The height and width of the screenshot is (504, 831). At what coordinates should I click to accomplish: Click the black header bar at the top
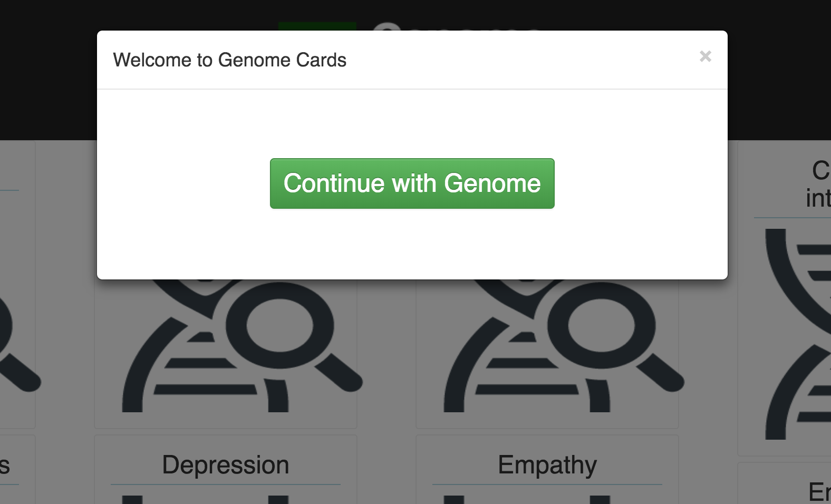tap(47, 69)
